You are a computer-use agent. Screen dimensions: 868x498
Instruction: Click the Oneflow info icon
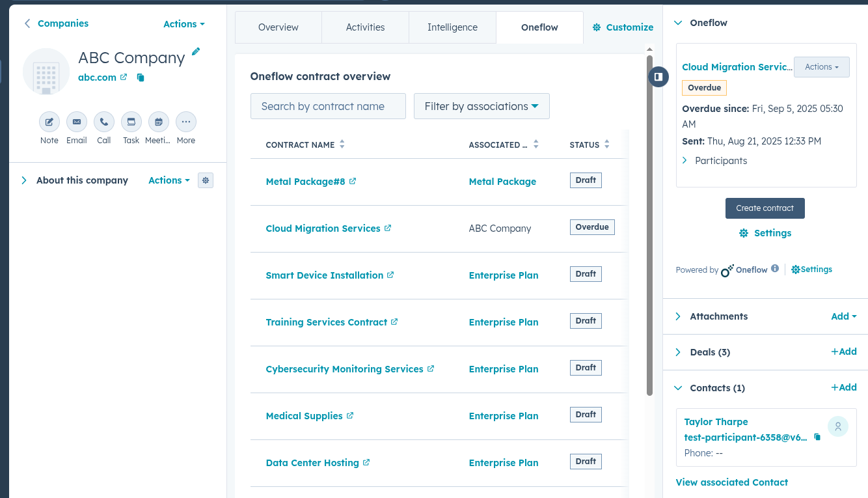point(775,268)
